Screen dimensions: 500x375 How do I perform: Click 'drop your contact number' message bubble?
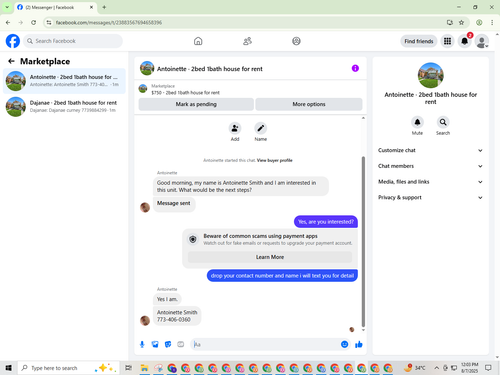[282, 276]
